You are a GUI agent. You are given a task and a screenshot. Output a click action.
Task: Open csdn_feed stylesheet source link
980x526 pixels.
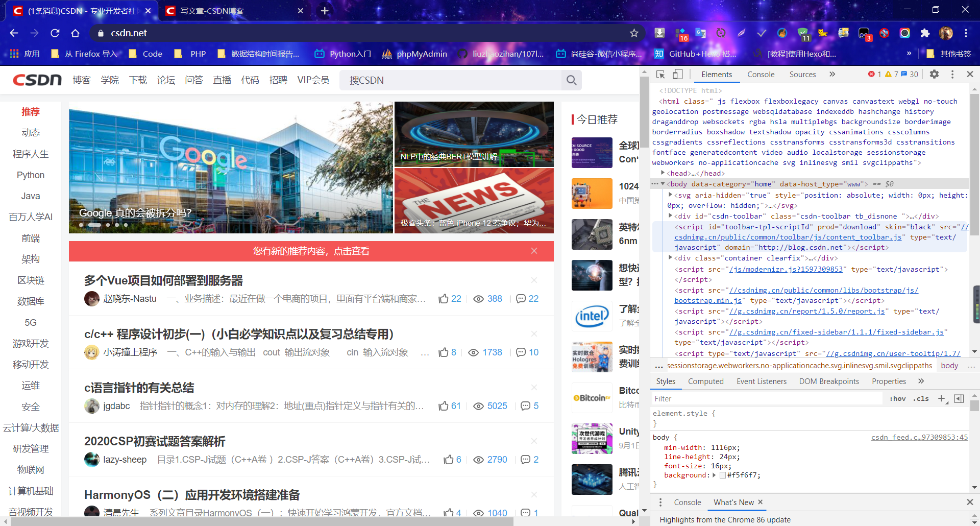(x=919, y=437)
